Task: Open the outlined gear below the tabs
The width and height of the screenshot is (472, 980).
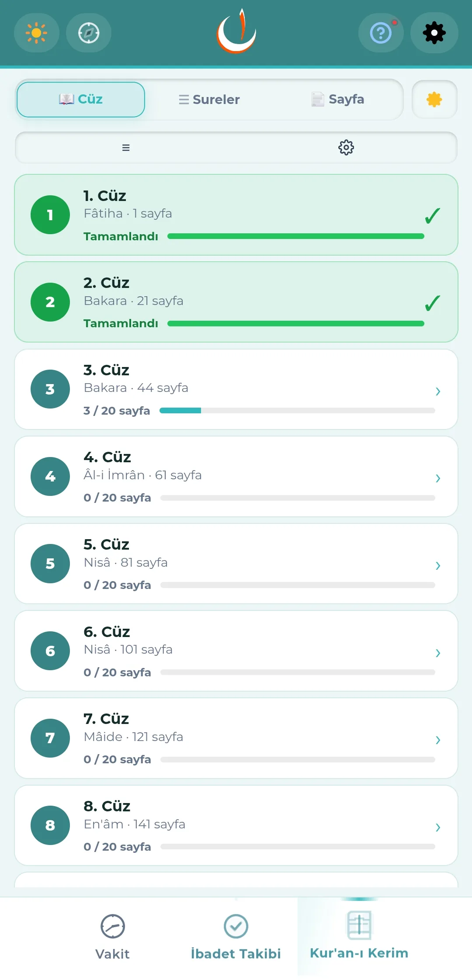Action: pos(346,148)
